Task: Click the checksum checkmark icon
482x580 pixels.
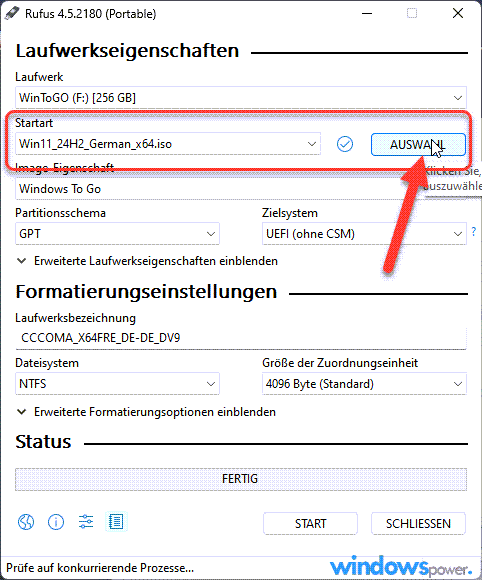Action: click(345, 144)
